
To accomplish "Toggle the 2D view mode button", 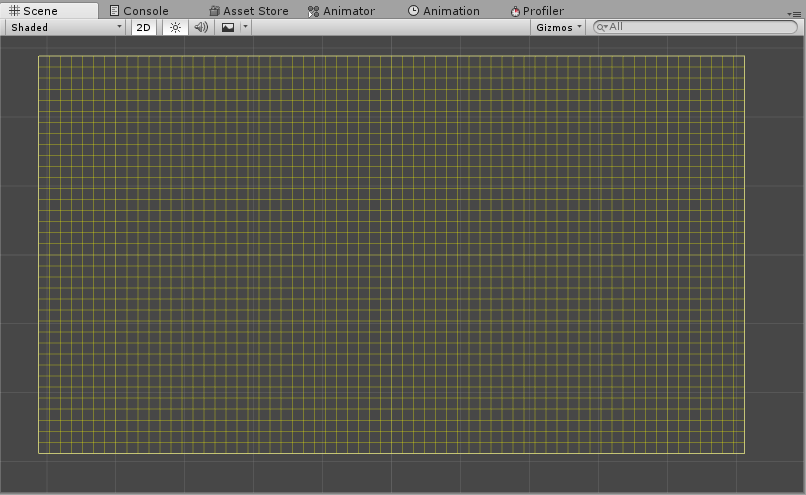I will [x=143, y=27].
